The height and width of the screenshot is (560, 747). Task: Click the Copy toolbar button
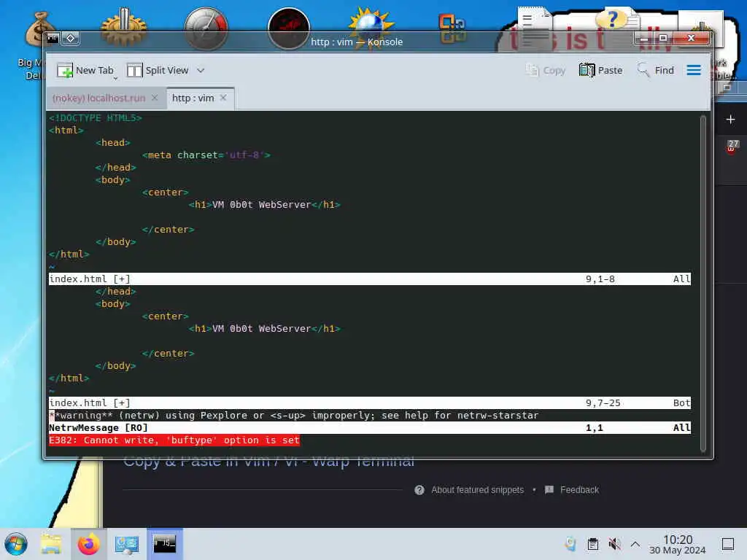[x=546, y=71]
